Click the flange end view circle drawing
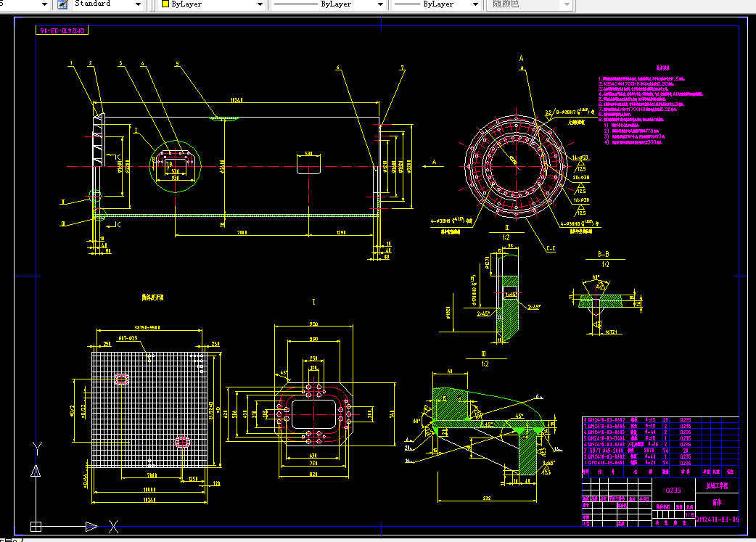This screenshot has width=756, height=542. 516,166
